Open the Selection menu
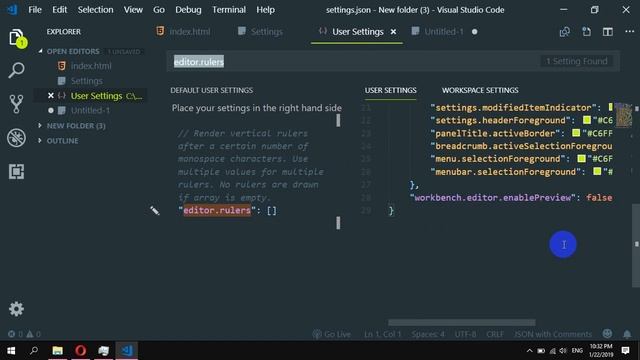 tap(96, 9)
